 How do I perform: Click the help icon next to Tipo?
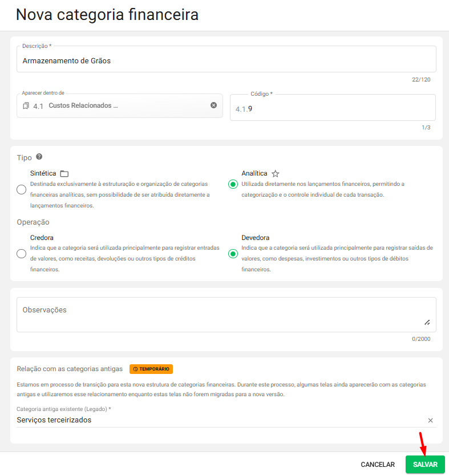[39, 157]
